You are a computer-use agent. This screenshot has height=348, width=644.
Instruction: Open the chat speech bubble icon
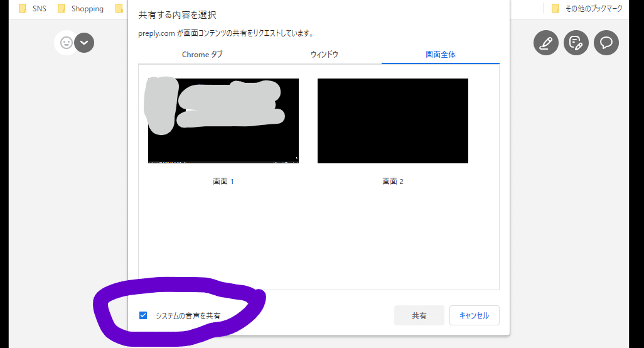pyautogui.click(x=606, y=43)
